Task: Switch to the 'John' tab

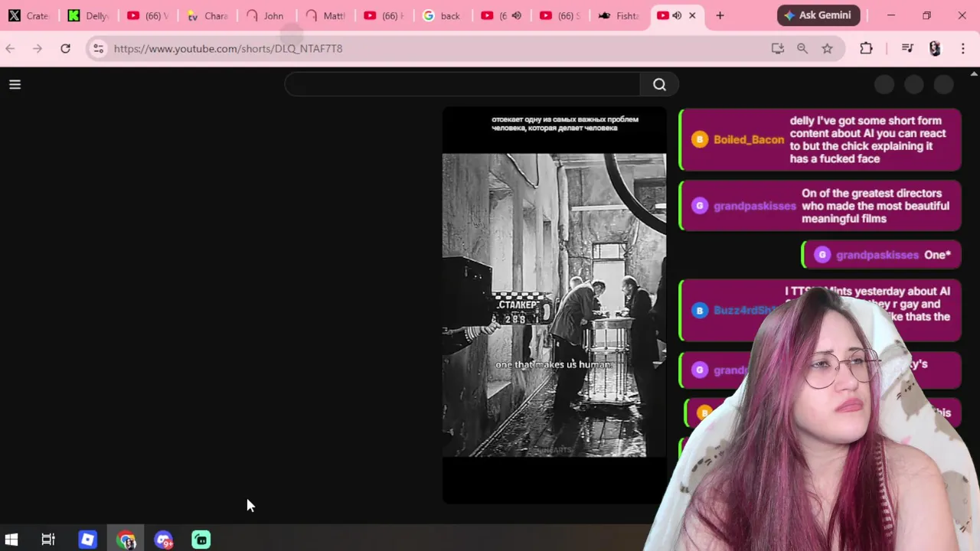Action: (266, 15)
